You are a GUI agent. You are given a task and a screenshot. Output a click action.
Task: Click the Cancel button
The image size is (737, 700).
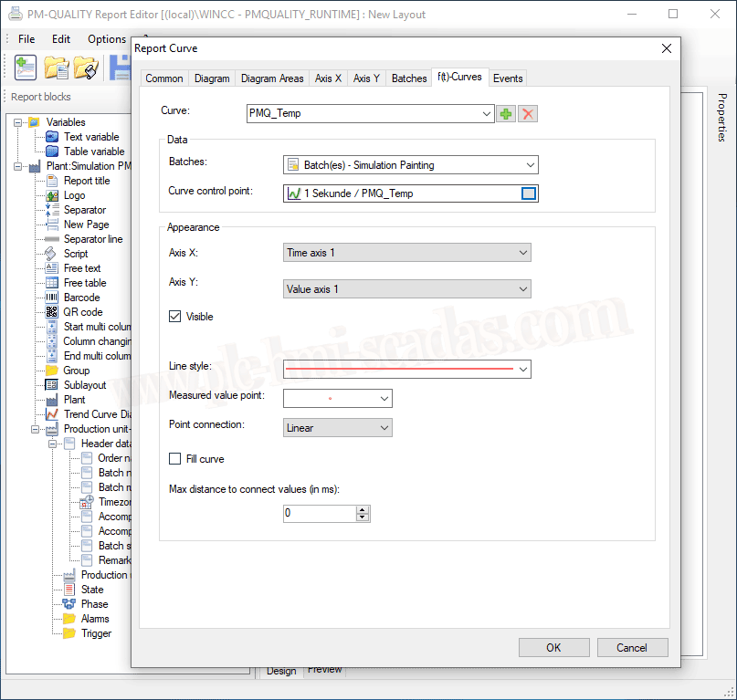tap(631, 647)
